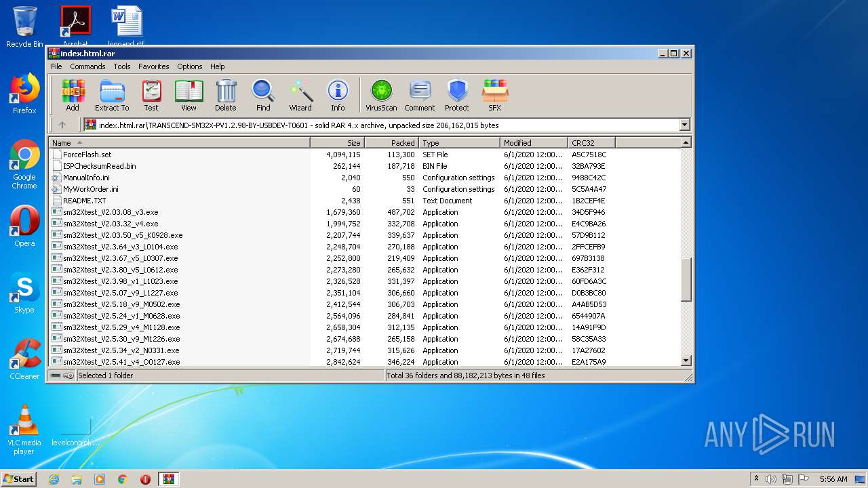Open Google Chrome desktop shortcut
The image size is (868, 488).
tap(24, 165)
